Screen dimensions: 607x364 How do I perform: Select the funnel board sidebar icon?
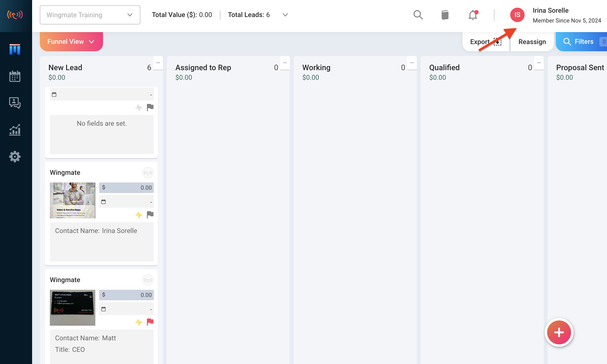[15, 49]
